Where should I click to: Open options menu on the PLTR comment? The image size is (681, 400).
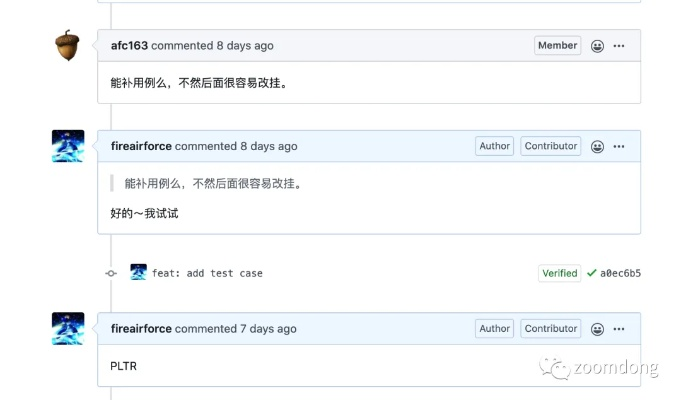click(619, 329)
